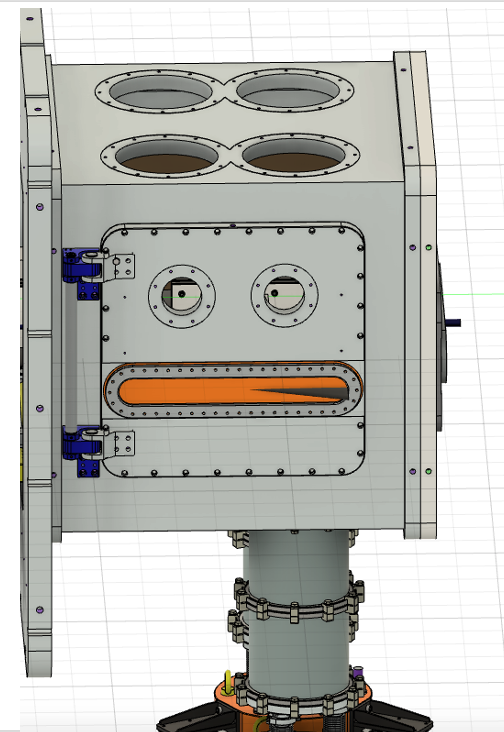Select the dark blue shaft on the right side
Screen dimensions: 504x732
tap(453, 323)
